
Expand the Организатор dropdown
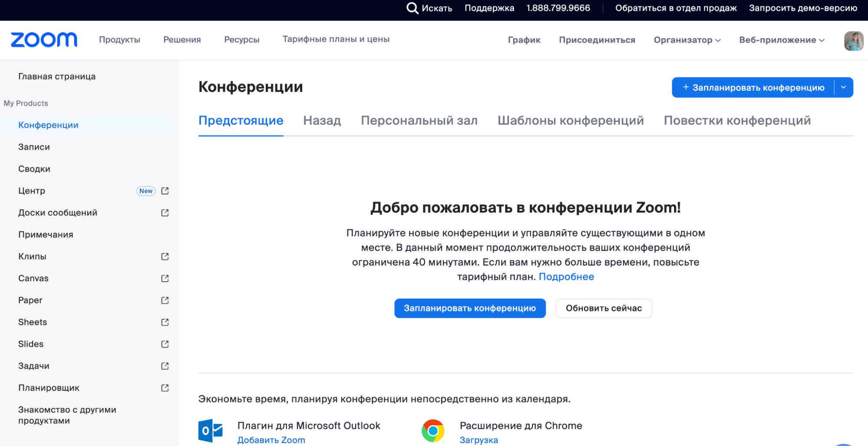click(687, 40)
